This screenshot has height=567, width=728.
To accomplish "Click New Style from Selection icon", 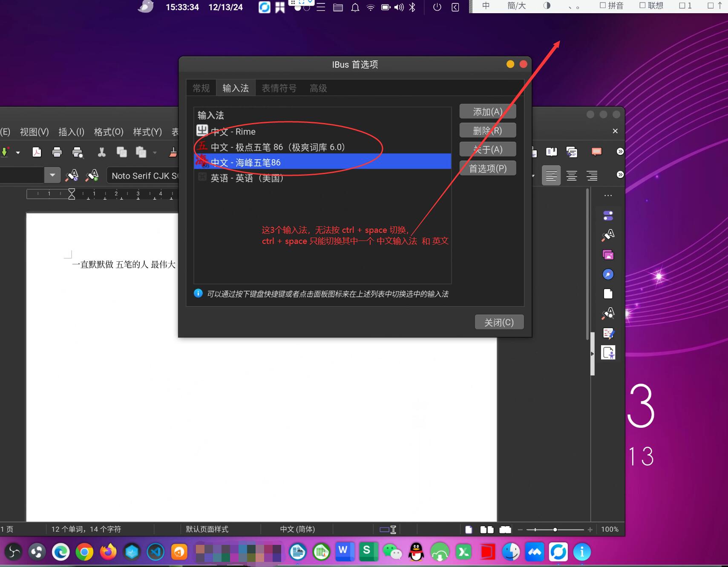I will click(x=92, y=175).
